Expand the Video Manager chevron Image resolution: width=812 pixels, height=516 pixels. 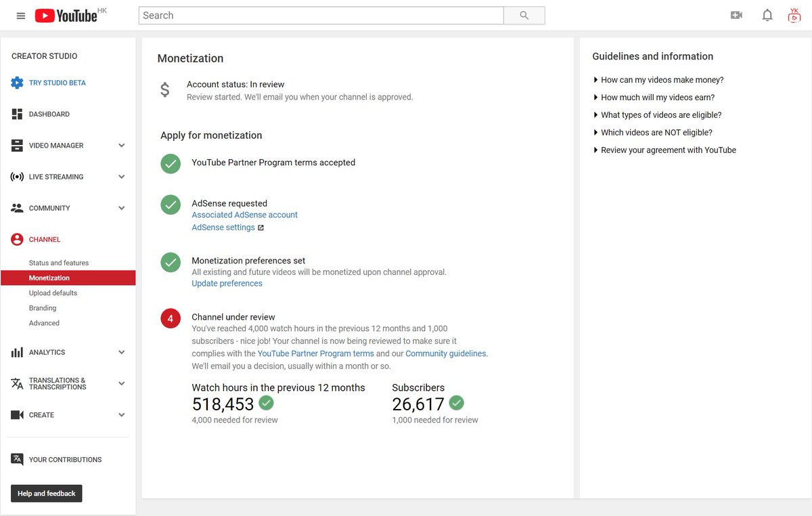point(122,146)
